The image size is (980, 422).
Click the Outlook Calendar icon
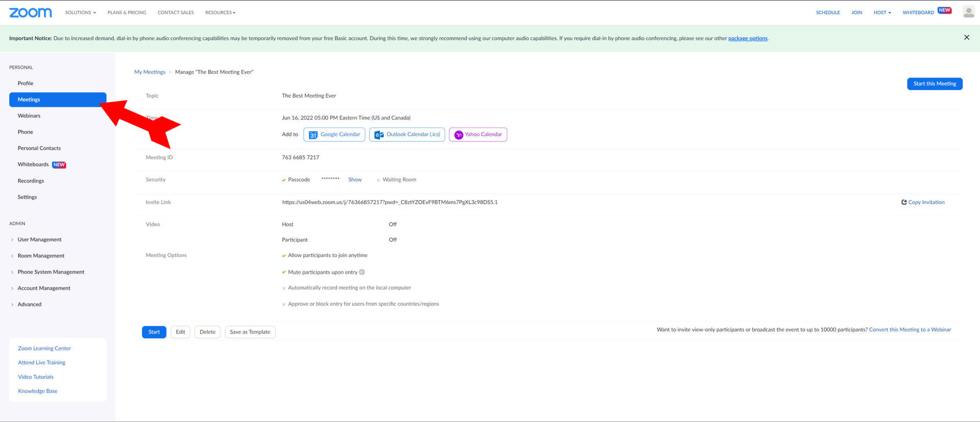(x=379, y=135)
